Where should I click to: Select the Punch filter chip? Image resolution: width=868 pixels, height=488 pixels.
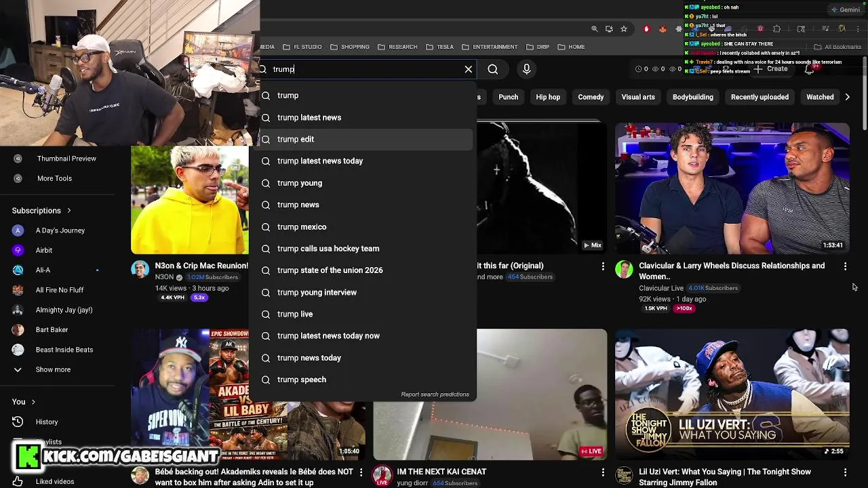(x=508, y=97)
